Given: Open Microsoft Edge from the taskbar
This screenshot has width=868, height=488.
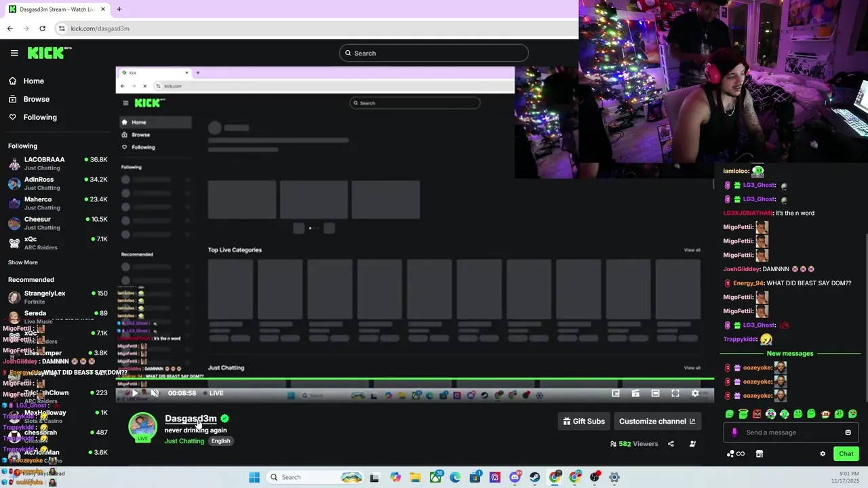Looking at the screenshot, I should tap(455, 477).
